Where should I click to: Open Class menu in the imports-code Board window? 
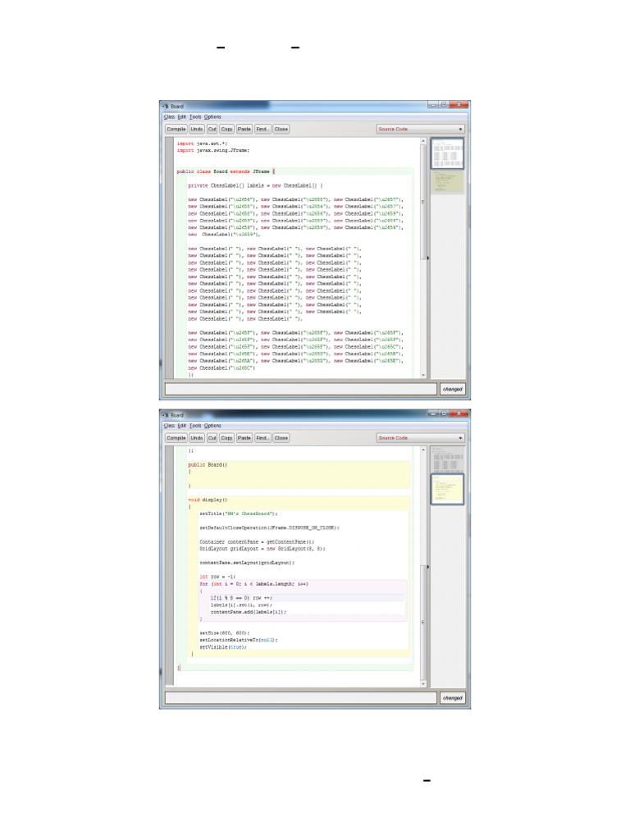click(169, 116)
